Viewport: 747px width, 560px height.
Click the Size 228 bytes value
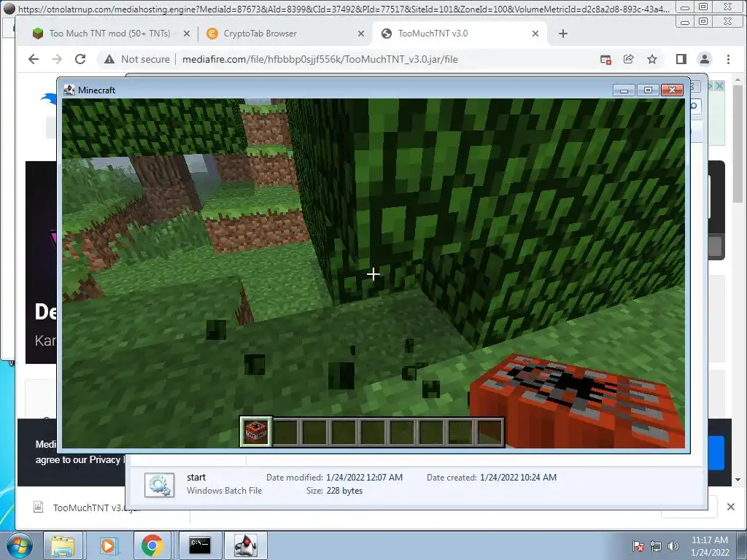[344, 491]
